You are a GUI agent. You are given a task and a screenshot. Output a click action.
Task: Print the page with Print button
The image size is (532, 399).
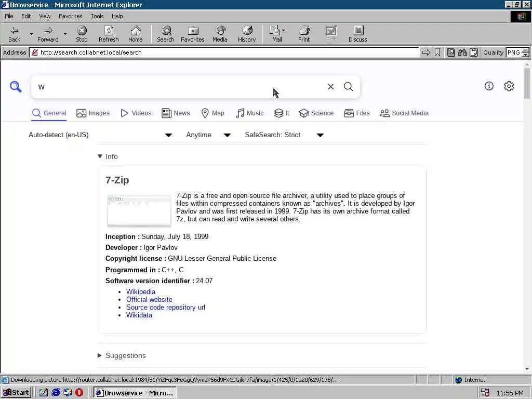304,34
